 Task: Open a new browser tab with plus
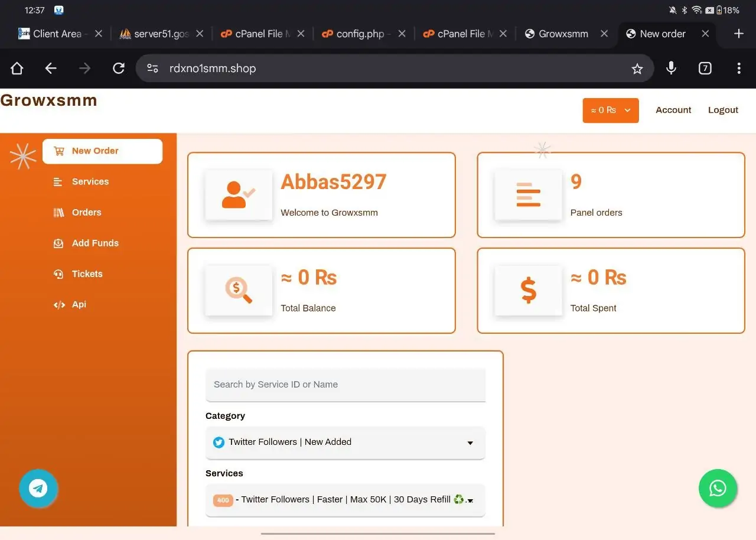[x=738, y=34]
